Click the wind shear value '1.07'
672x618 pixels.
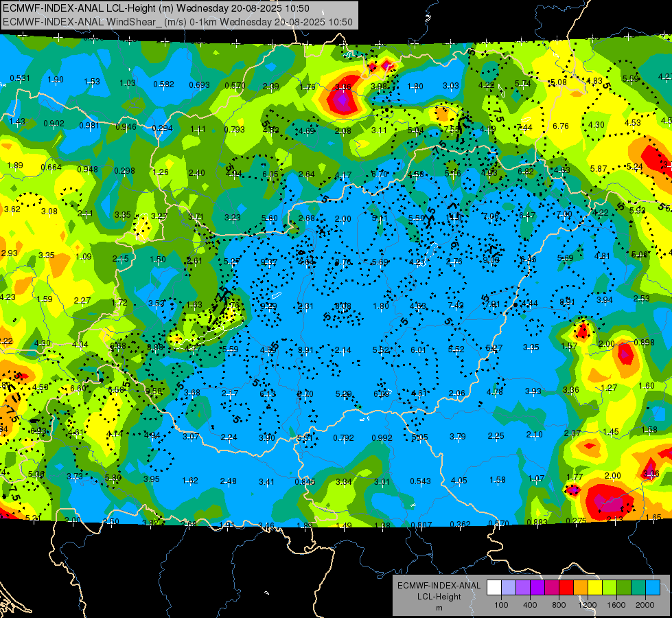click(536, 478)
